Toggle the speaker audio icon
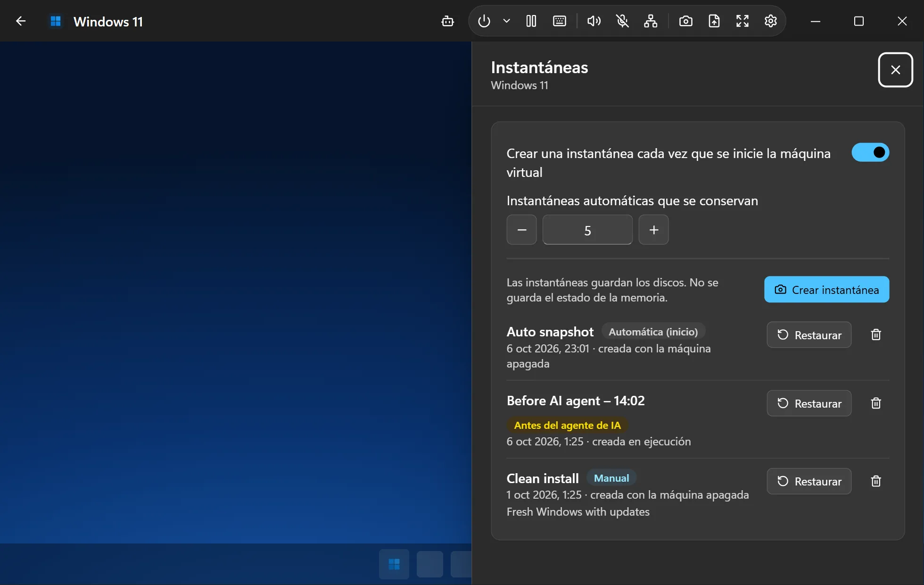Screen dimensions: 924x585 point(594,21)
